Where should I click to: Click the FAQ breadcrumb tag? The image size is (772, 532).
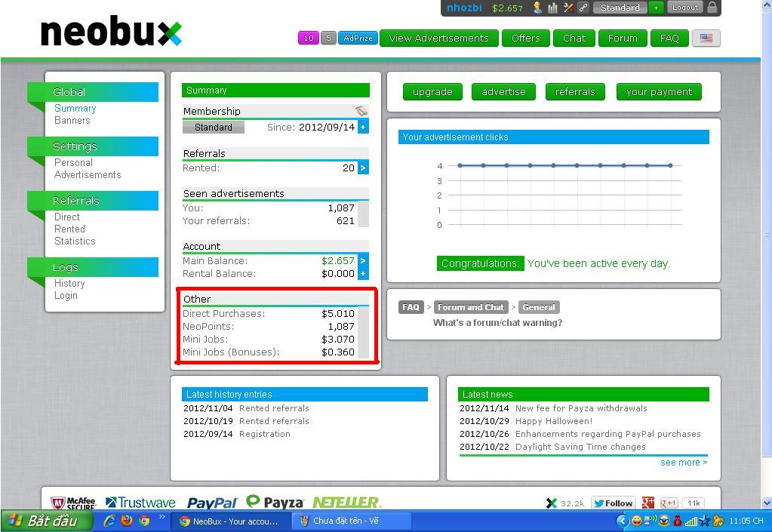tap(411, 307)
